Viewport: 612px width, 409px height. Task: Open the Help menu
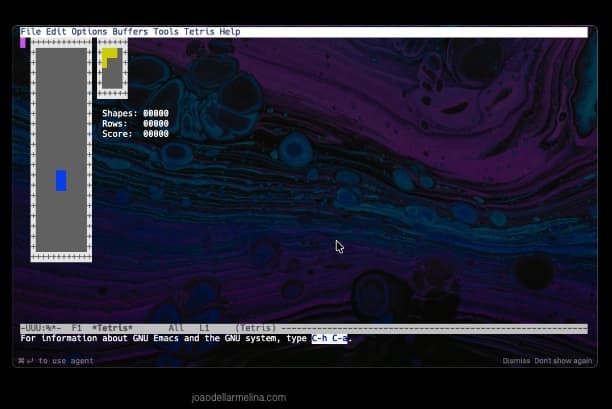pyautogui.click(x=230, y=32)
